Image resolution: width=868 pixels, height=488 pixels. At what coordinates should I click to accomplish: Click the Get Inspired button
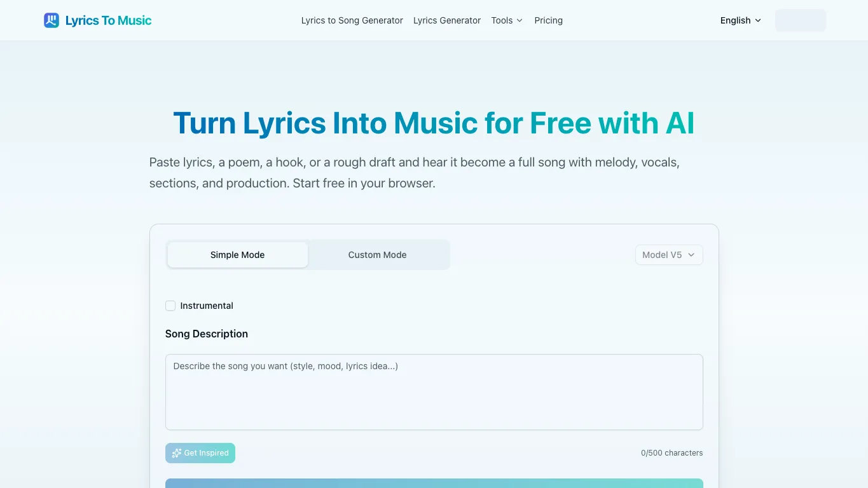(x=200, y=453)
